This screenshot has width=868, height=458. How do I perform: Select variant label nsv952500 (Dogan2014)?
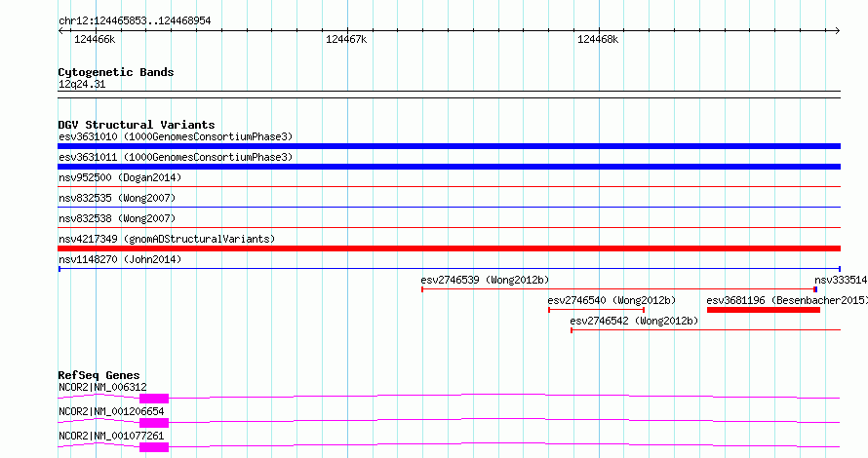coord(120,177)
